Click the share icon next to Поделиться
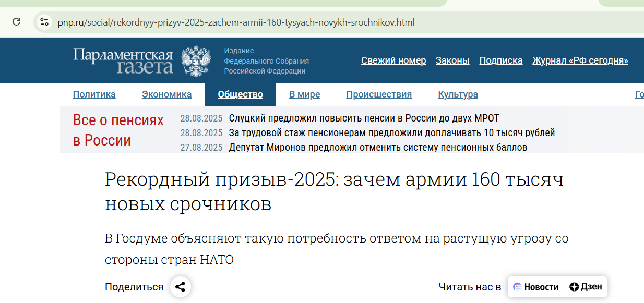 click(181, 287)
